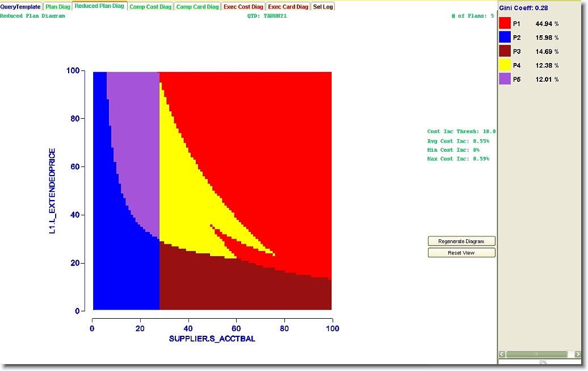
Task: Click the legend scrollbar's right arrow
Action: (x=577, y=355)
